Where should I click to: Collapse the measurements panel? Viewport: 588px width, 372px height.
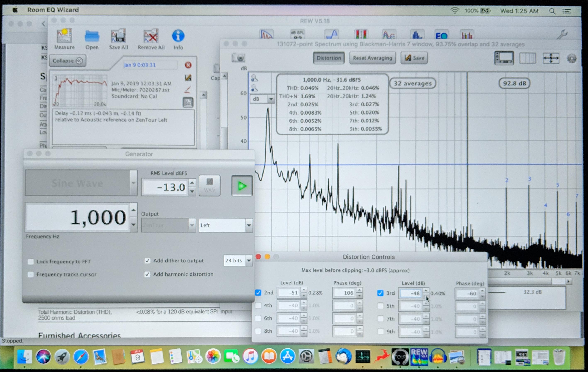pyautogui.click(x=68, y=61)
